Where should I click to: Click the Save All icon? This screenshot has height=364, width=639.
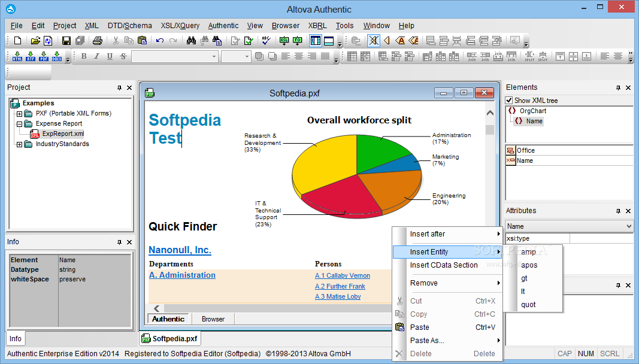coord(80,40)
